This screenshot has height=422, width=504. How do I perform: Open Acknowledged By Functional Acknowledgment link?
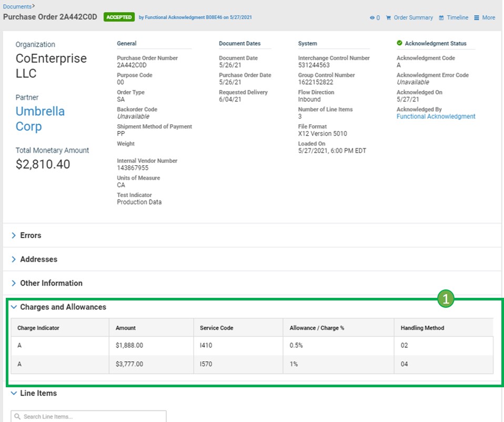tap(436, 116)
